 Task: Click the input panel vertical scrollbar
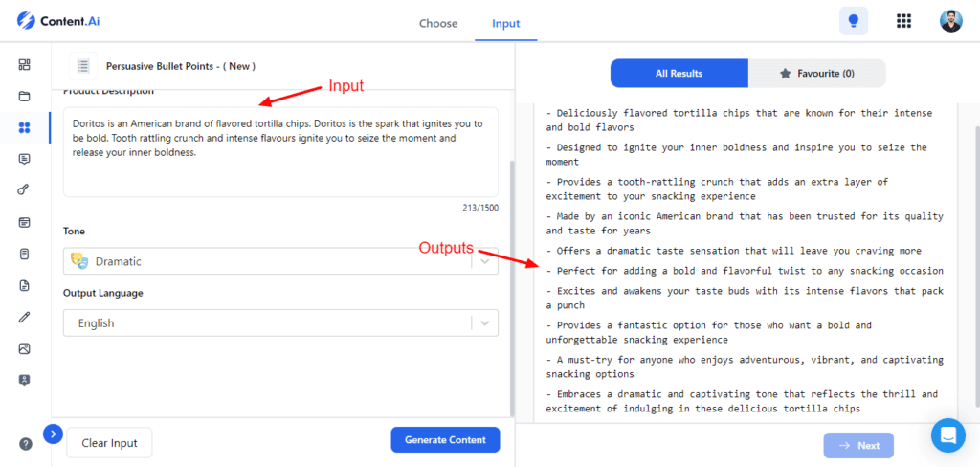513,288
